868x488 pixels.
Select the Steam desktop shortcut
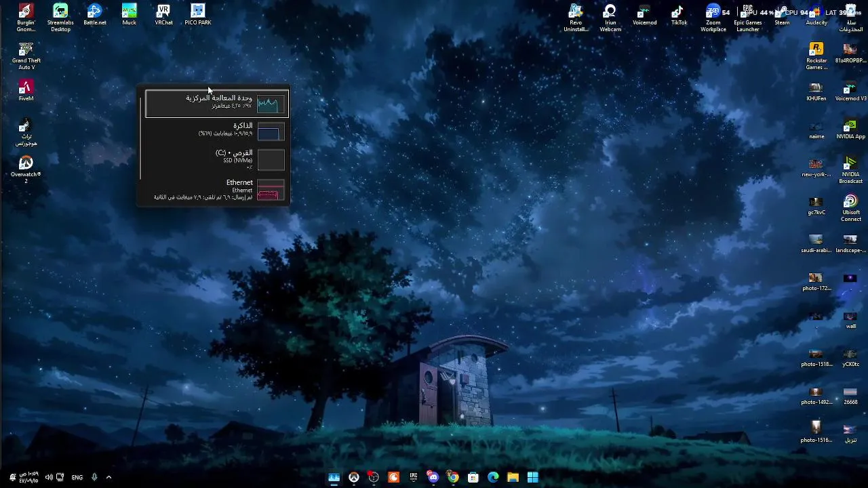tap(782, 14)
